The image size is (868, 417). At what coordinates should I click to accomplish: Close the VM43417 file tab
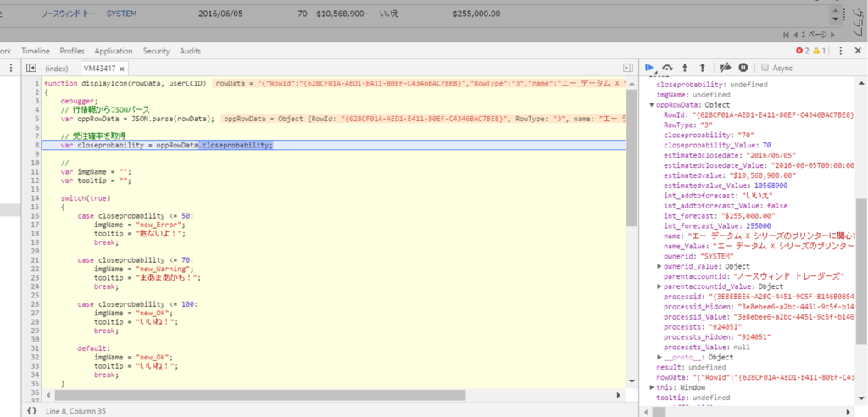[x=122, y=69]
